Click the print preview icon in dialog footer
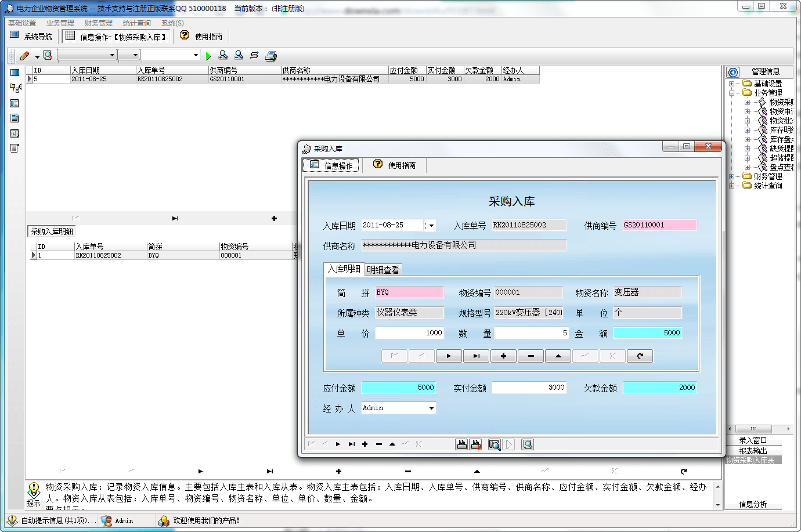The image size is (801, 532). point(494,444)
